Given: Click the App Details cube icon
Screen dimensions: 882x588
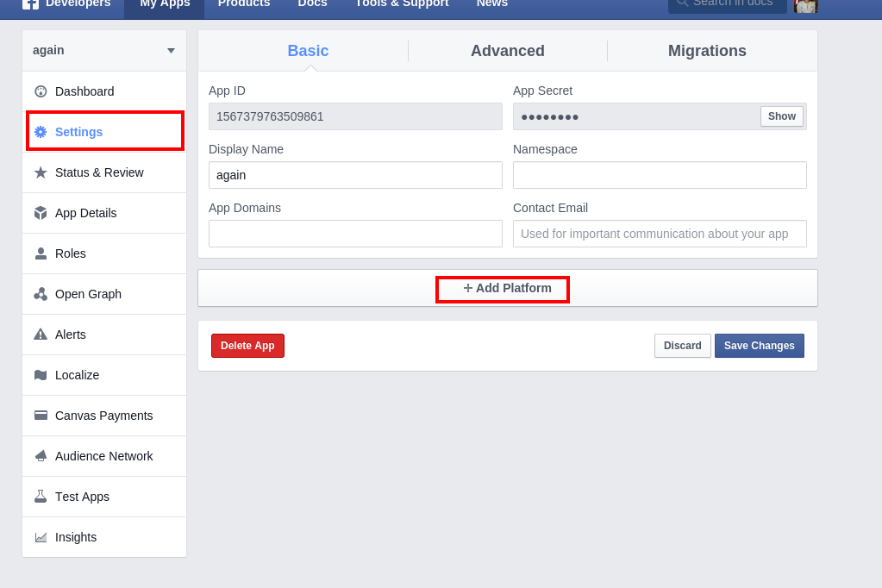Looking at the screenshot, I should coord(41,213).
